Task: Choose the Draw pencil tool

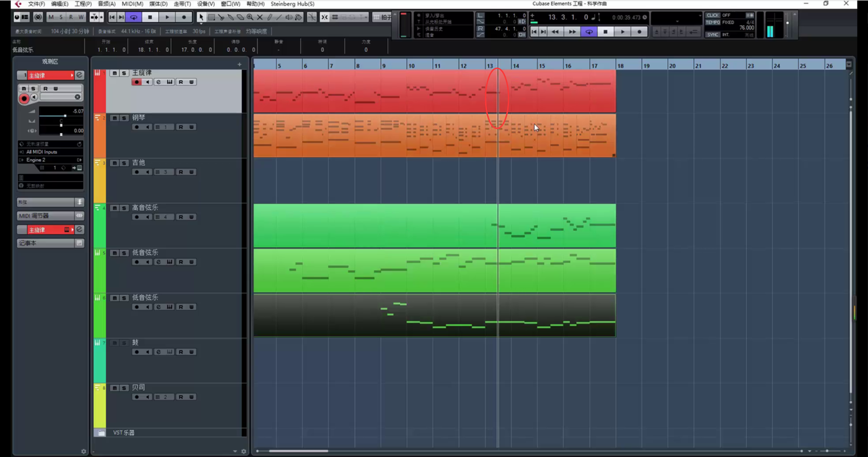Action: click(269, 17)
